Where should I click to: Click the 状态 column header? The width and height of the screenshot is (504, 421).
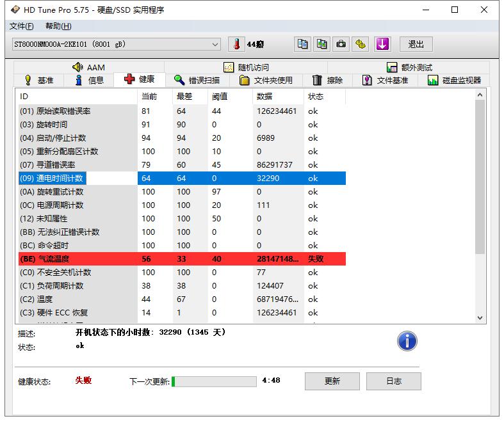pyautogui.click(x=325, y=97)
